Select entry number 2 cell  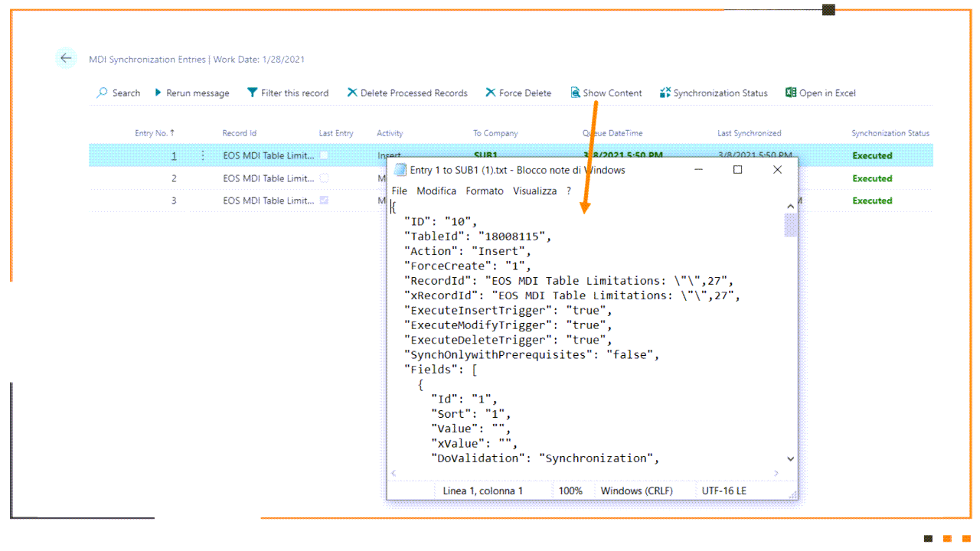point(174,178)
